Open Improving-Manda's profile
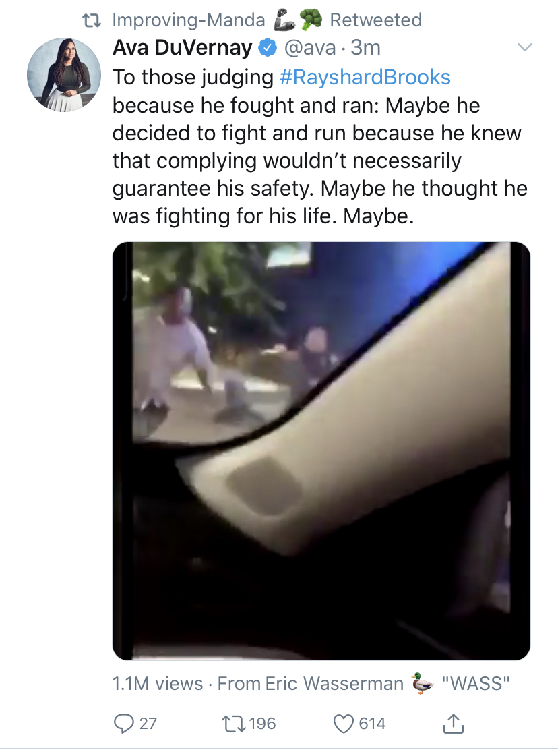Image resolution: width=558 pixels, height=756 pixels. tap(189, 20)
